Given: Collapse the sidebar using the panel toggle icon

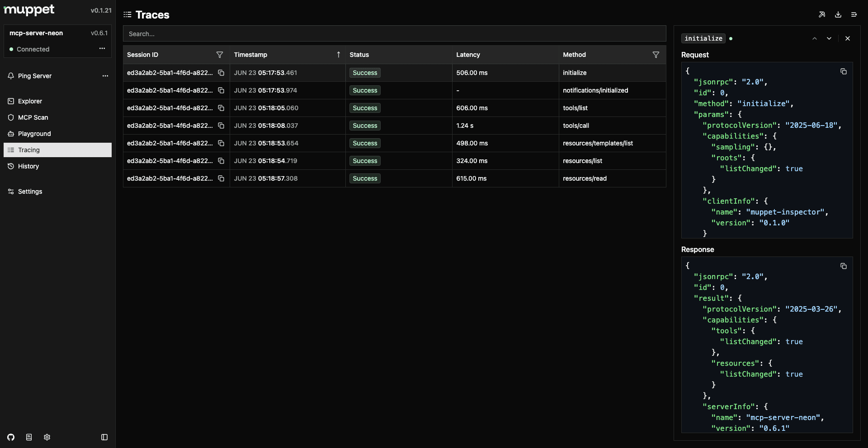Looking at the screenshot, I should click(104, 437).
